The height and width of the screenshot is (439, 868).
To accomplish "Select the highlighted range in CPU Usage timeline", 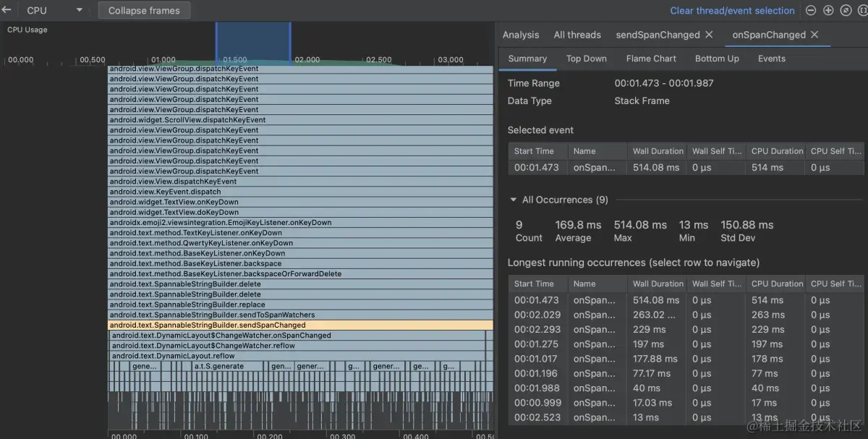I will coord(253,43).
